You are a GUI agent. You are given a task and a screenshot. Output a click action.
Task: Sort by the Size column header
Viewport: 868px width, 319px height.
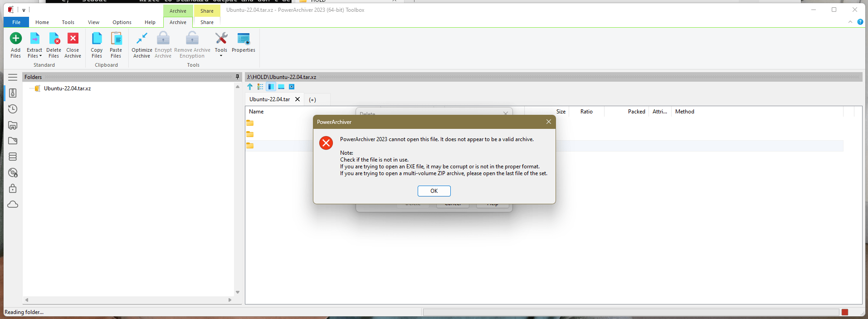[561, 112]
